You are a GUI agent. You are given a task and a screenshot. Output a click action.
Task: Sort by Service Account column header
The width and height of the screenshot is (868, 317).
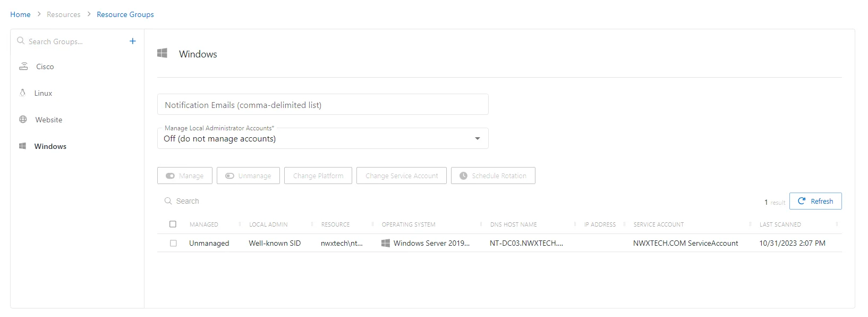(659, 224)
